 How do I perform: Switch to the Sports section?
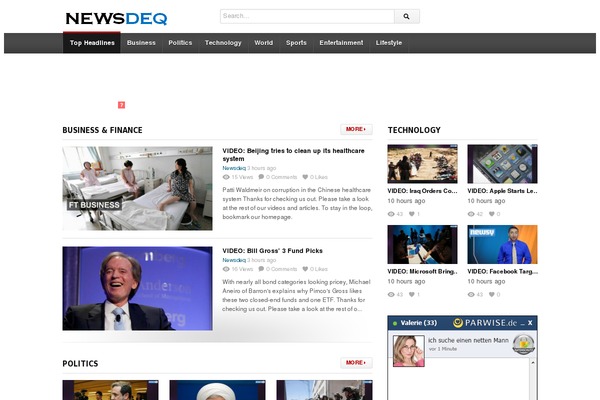(x=296, y=43)
